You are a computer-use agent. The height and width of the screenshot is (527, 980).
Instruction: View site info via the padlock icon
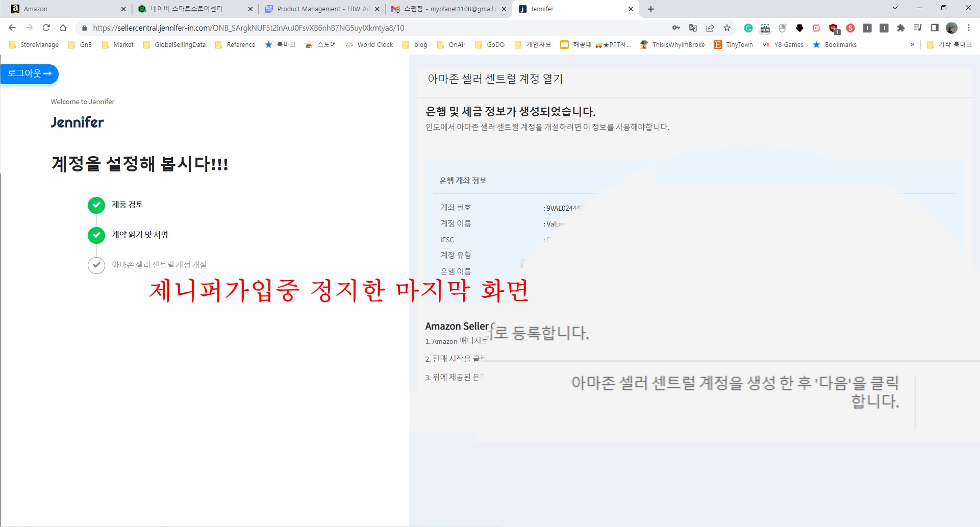coord(84,28)
